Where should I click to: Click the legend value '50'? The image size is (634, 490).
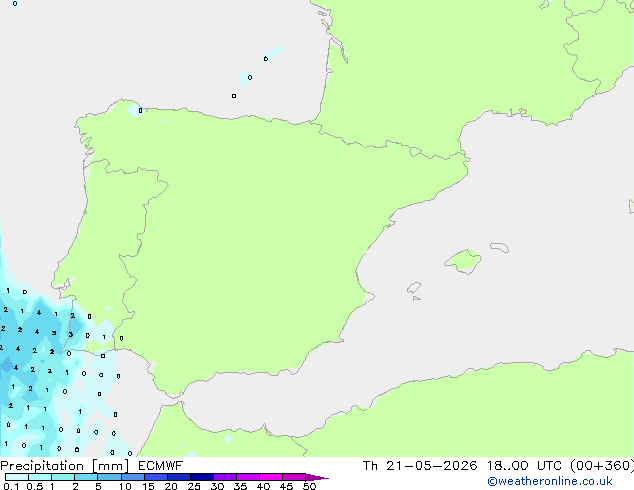[x=309, y=486]
